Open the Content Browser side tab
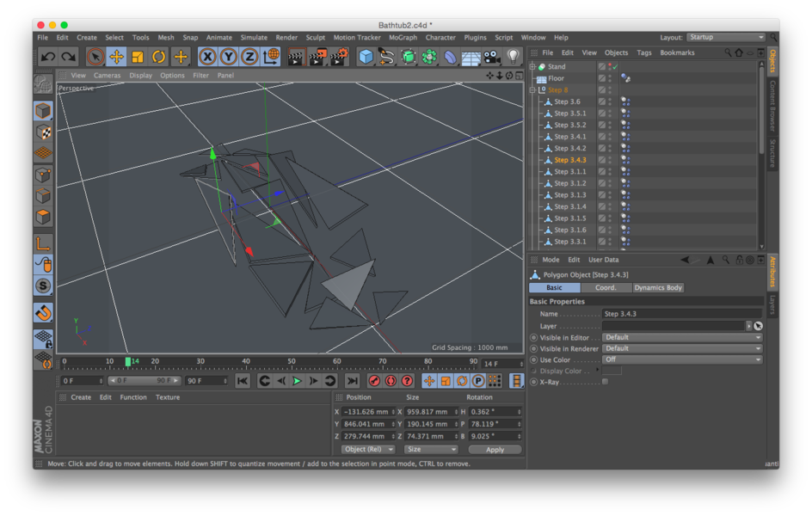812x516 pixels. [772, 106]
